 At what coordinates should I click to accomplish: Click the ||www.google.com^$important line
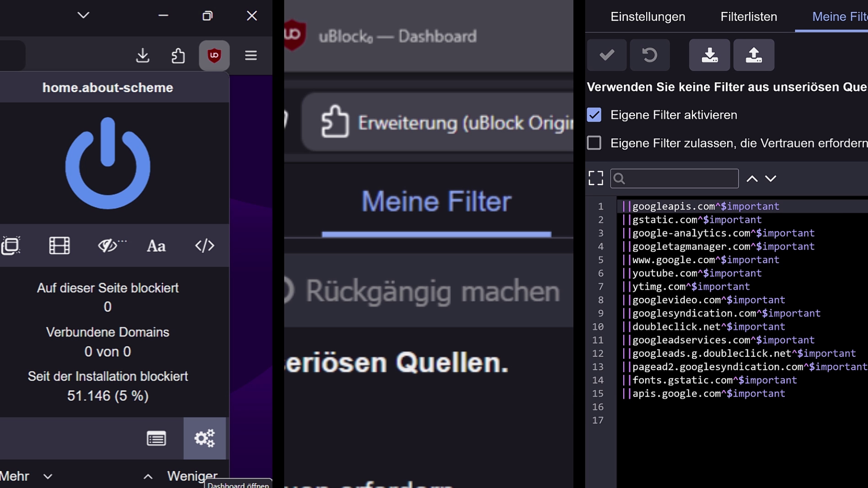pos(700,260)
